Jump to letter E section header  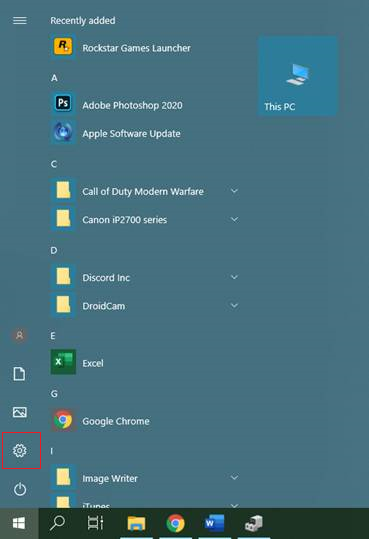tap(53, 336)
